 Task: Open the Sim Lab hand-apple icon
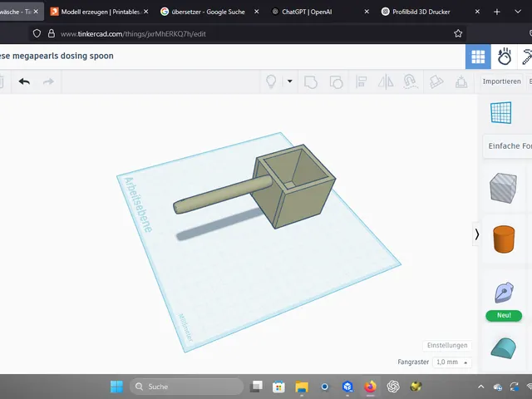[x=505, y=57]
